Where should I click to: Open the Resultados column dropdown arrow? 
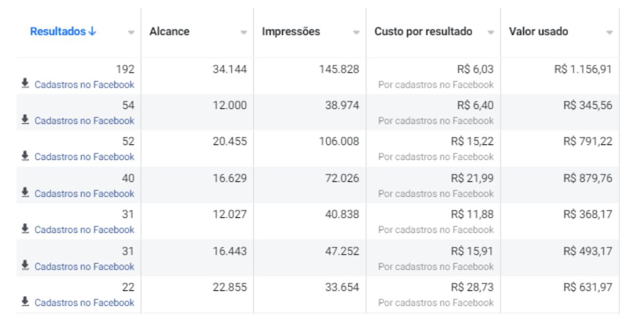point(131,33)
